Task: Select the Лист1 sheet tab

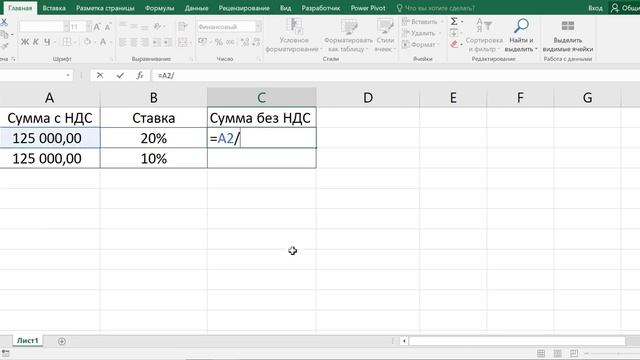Action: tap(27, 340)
